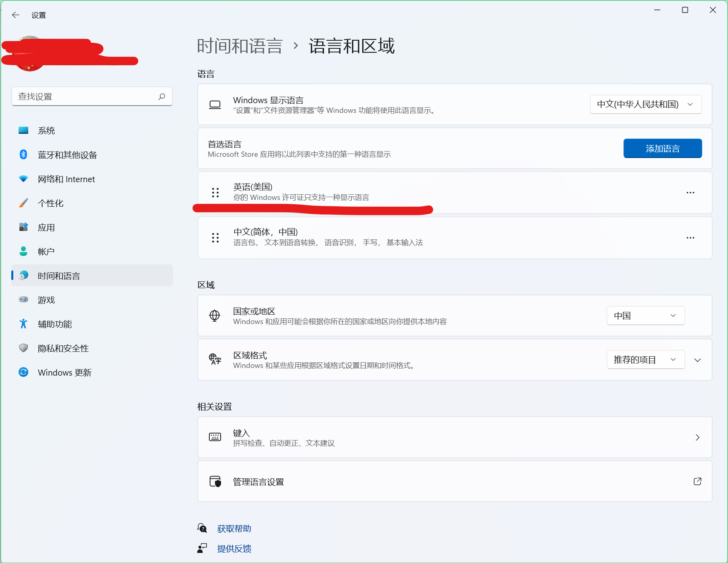The height and width of the screenshot is (563, 728).
Task: Click 时间和语言 breadcrumb link
Action: click(x=240, y=46)
